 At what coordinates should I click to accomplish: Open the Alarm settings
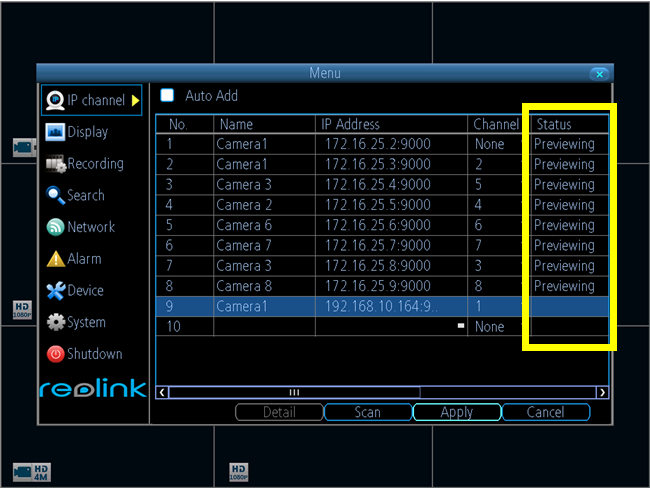click(x=74, y=259)
